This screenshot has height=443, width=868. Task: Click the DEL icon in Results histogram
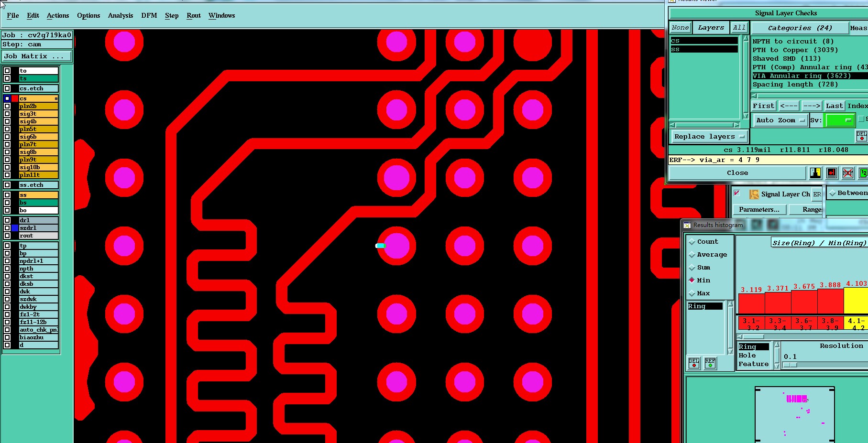pos(694,363)
